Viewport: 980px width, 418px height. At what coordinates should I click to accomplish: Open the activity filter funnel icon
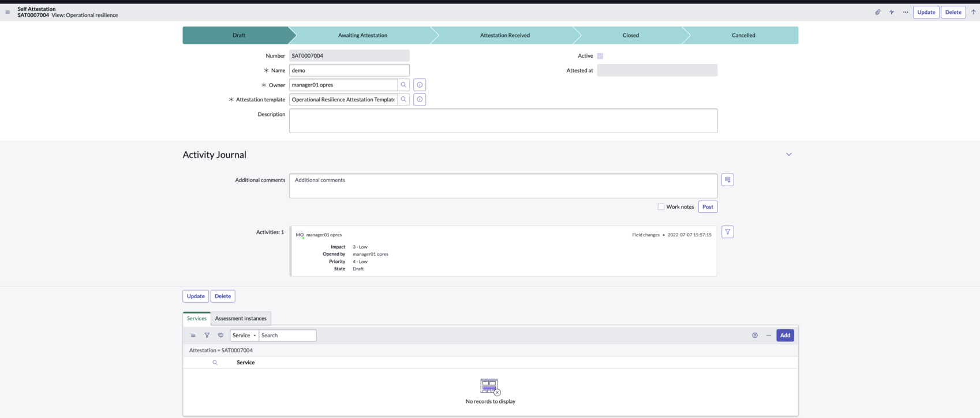point(727,232)
